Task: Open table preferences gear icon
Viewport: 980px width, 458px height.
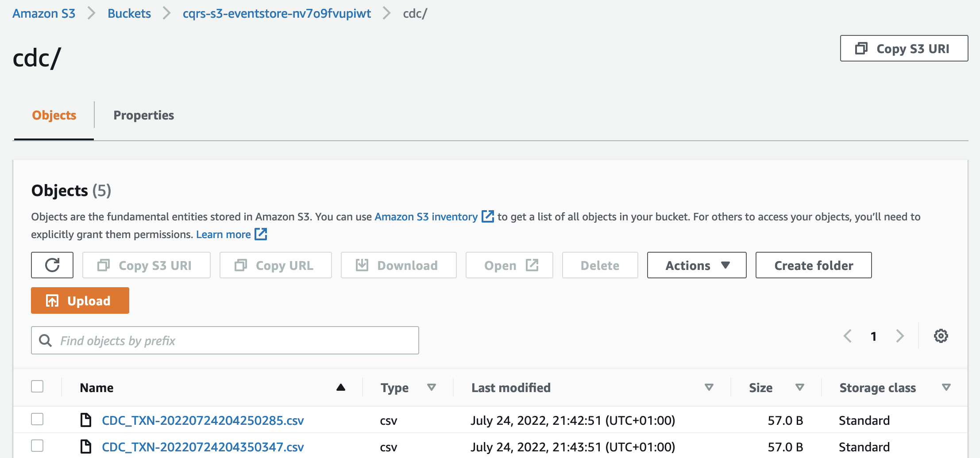Action: (x=941, y=336)
